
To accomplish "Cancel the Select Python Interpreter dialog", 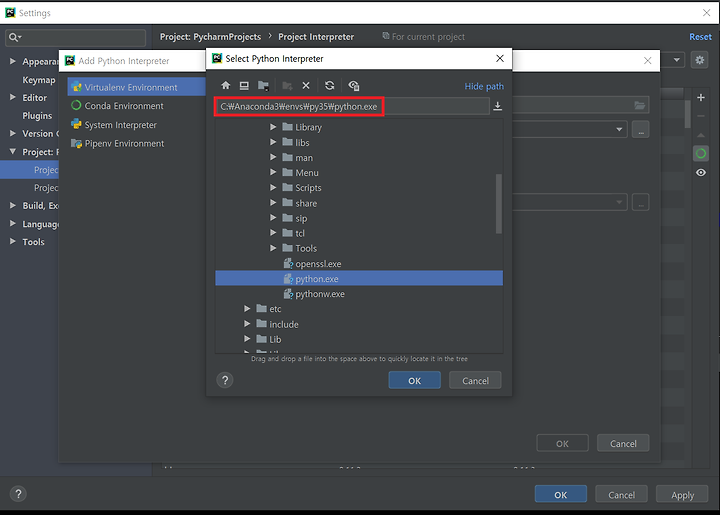I will 475,381.
